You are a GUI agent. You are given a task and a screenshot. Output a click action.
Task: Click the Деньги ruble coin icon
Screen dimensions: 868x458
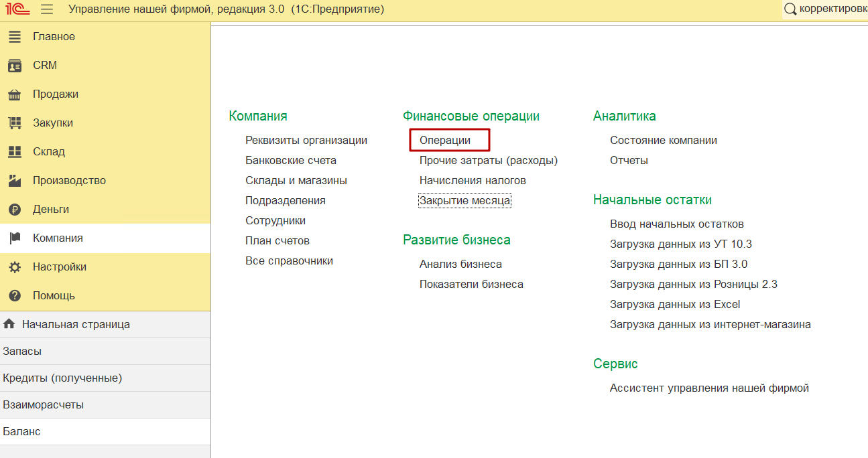click(x=15, y=210)
